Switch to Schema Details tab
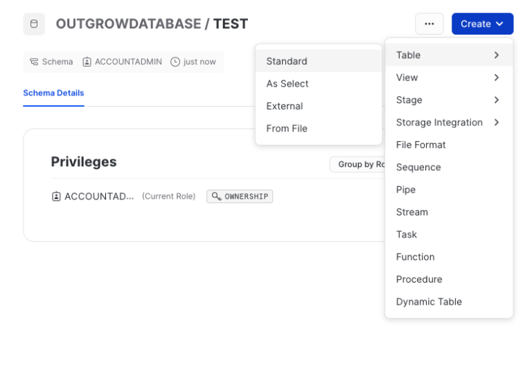 [x=53, y=93]
